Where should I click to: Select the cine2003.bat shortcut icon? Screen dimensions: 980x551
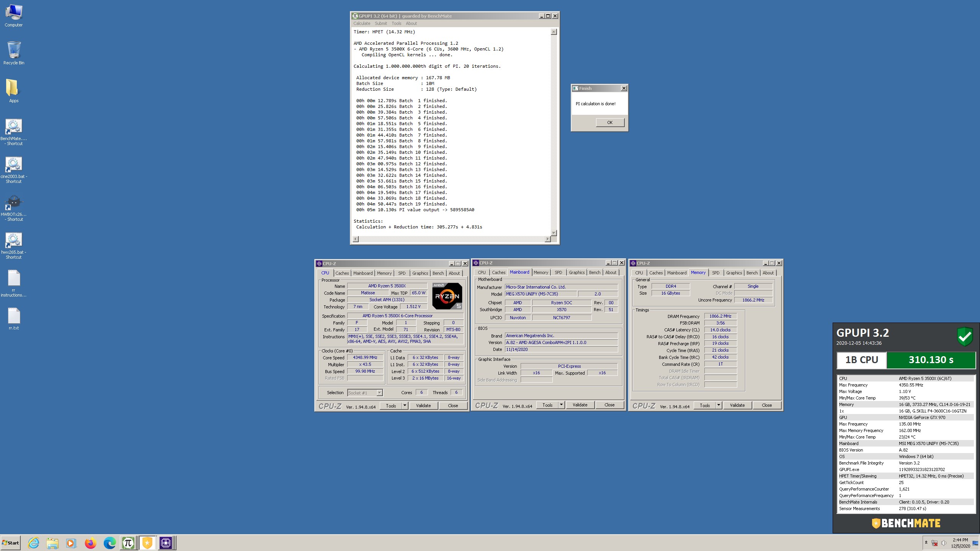pyautogui.click(x=14, y=170)
